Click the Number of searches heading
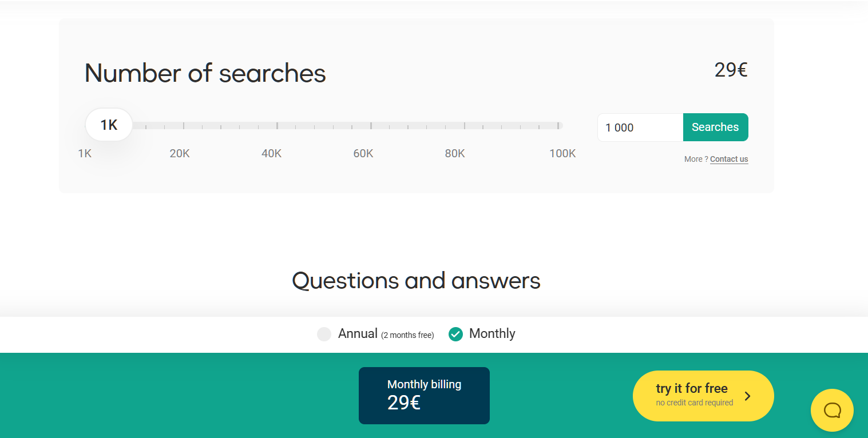Image resolution: width=868 pixels, height=438 pixels. coord(205,73)
